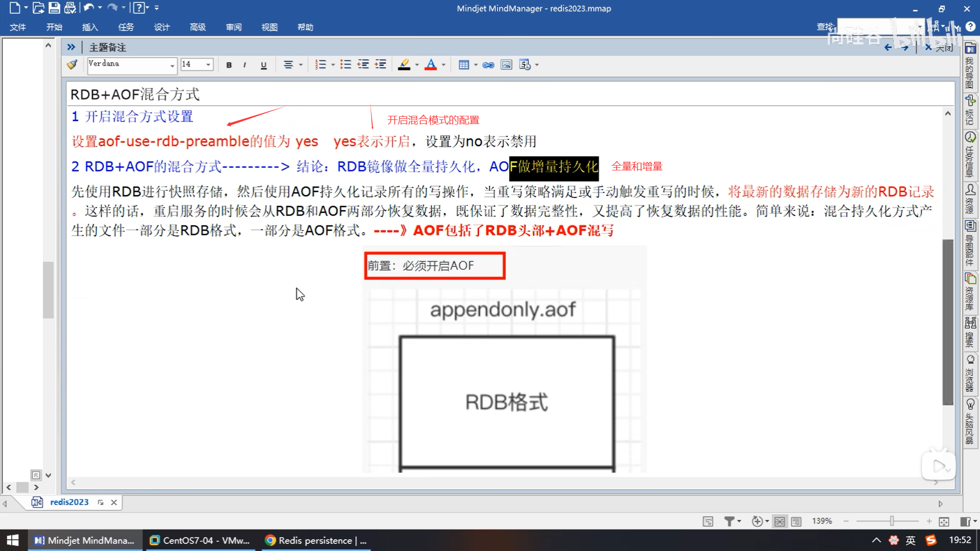The width and height of the screenshot is (980, 551).
Task: Open the 视图 menu tab
Action: (x=269, y=27)
